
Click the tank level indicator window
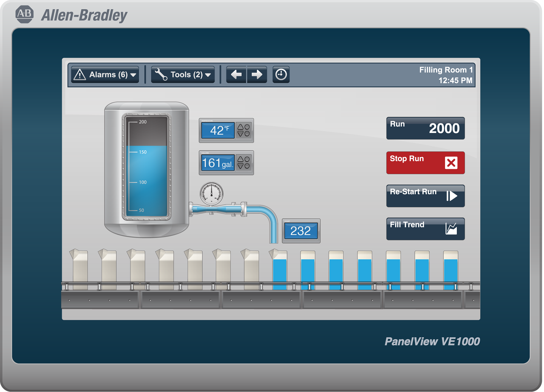click(x=146, y=167)
